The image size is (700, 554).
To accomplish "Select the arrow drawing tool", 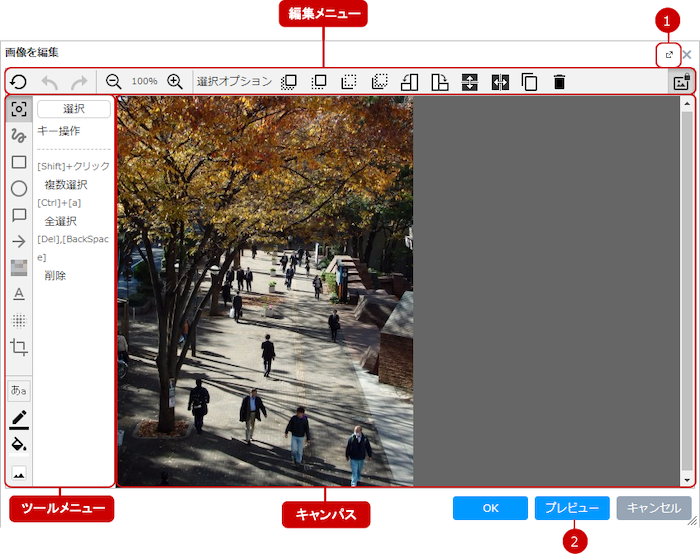I will (19, 241).
